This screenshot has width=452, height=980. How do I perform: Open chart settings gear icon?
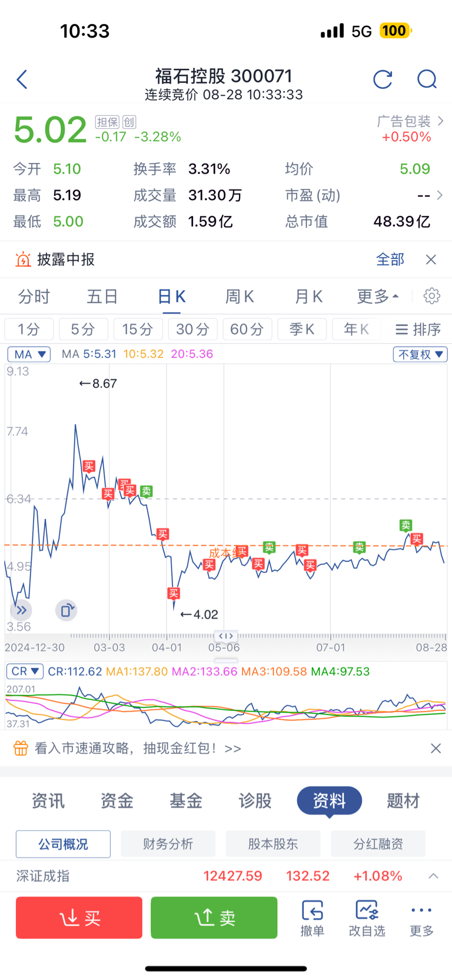[x=432, y=295]
